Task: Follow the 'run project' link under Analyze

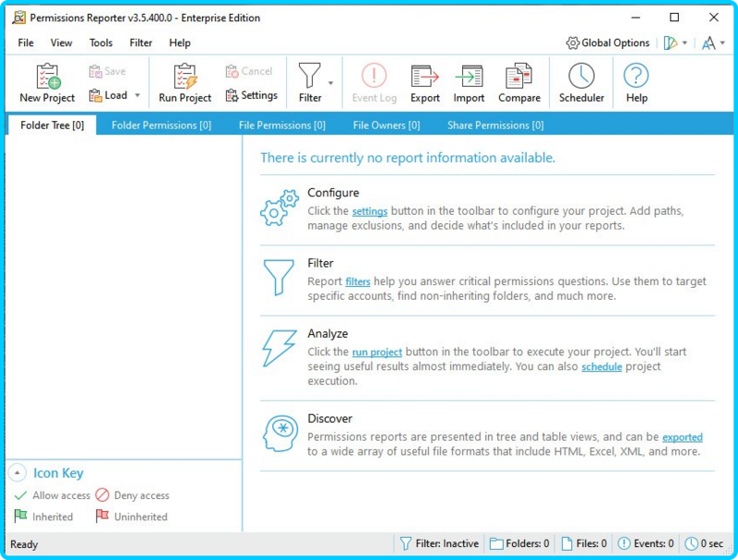Action: point(377,352)
